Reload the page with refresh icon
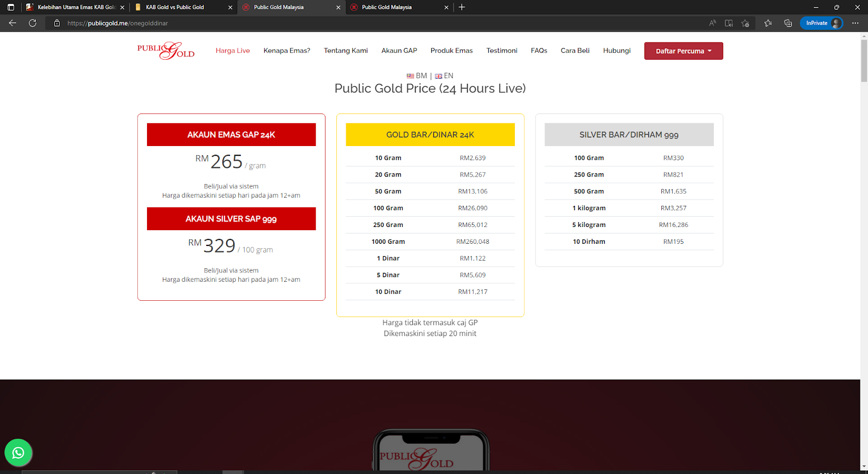Screen dimensions: 868x474 33,23
